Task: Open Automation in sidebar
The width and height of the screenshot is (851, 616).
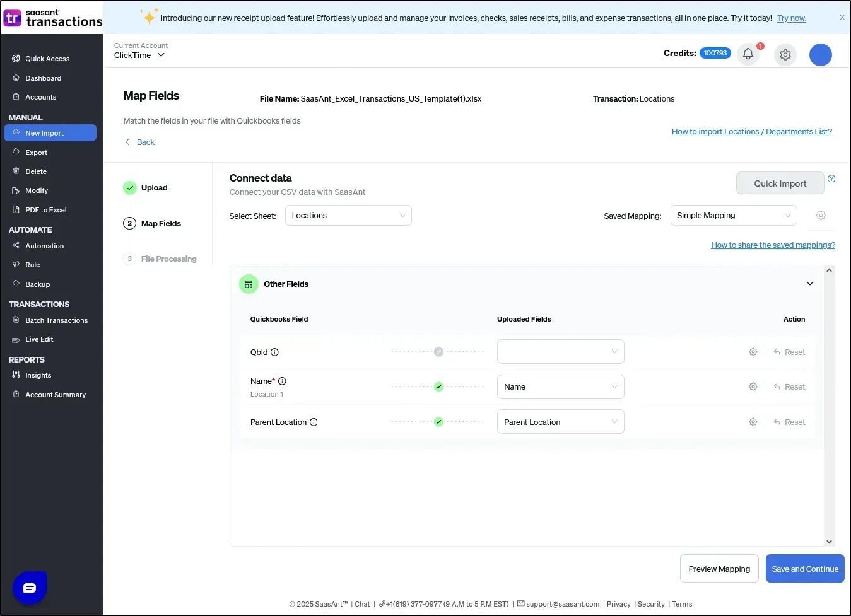Action: [x=44, y=246]
